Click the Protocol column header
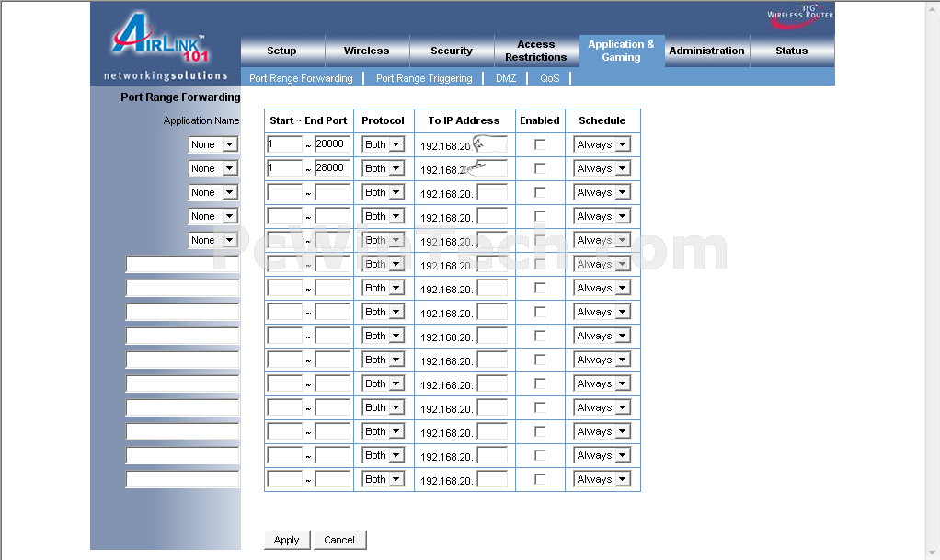This screenshot has height=560, width=940. point(383,120)
